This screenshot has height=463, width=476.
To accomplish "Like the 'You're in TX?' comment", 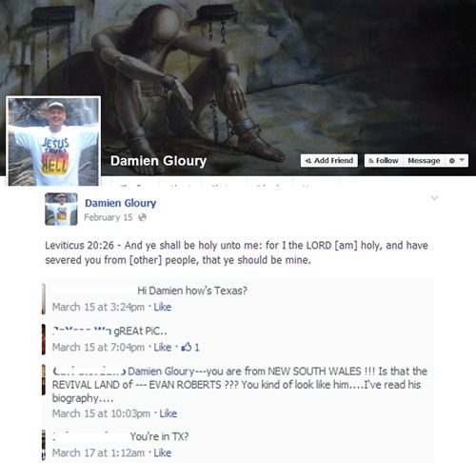I will point(163,453).
